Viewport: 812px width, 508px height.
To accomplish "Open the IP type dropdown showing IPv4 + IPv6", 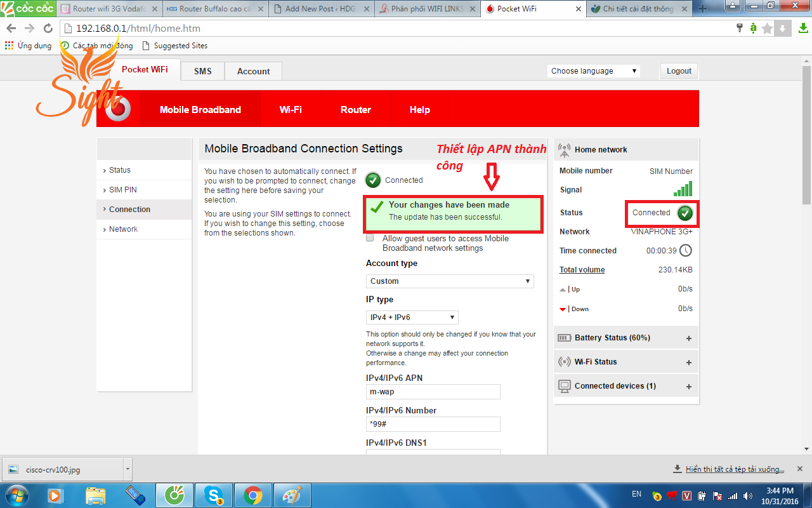I will [x=412, y=317].
